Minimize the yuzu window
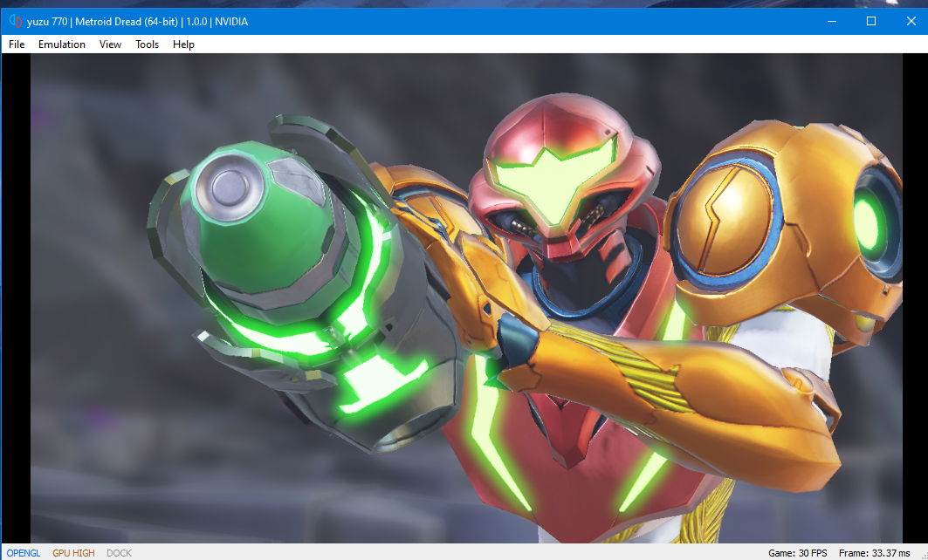 (830, 22)
